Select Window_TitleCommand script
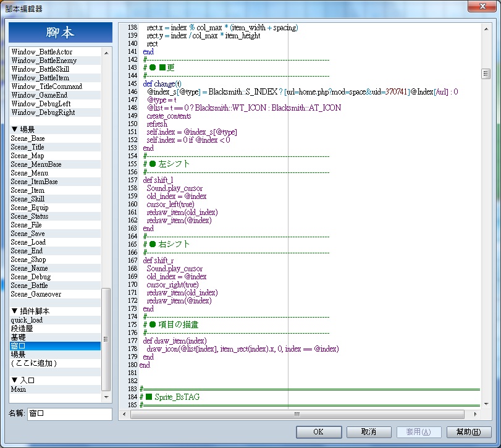Viewport: 501px width, 448px height. [x=55, y=87]
